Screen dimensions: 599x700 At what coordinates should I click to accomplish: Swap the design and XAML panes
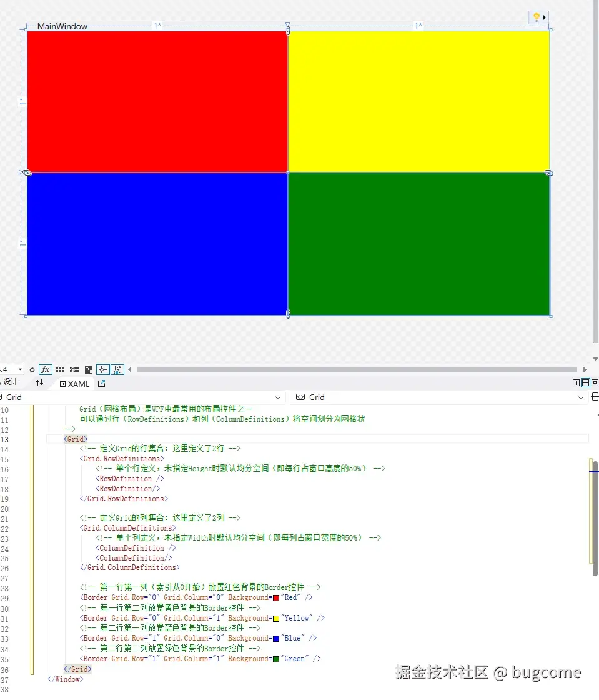pyautogui.click(x=40, y=382)
